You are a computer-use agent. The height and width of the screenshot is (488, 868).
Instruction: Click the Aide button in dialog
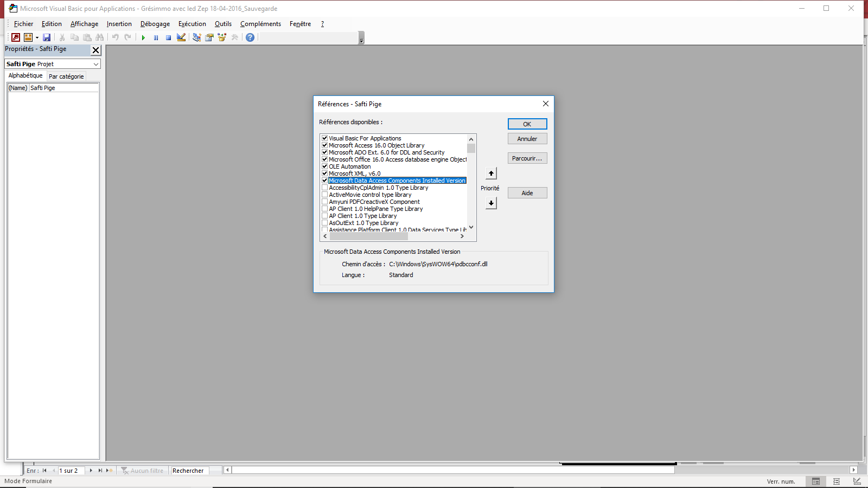click(x=527, y=193)
